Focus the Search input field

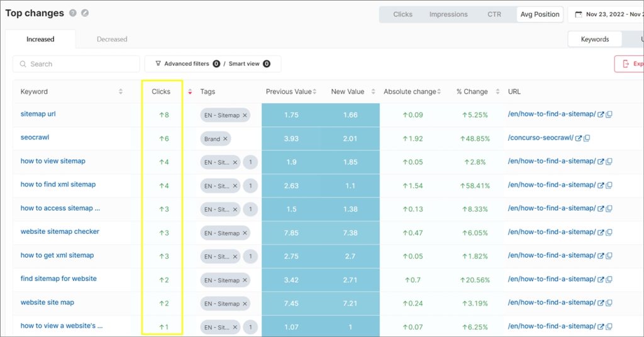[x=76, y=64]
